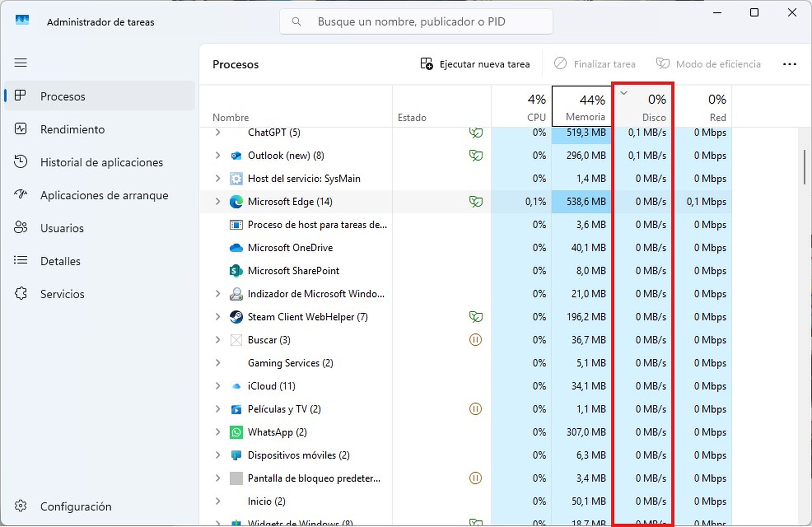Click the magnifier search icon
This screenshot has height=527, width=812.
click(x=296, y=22)
